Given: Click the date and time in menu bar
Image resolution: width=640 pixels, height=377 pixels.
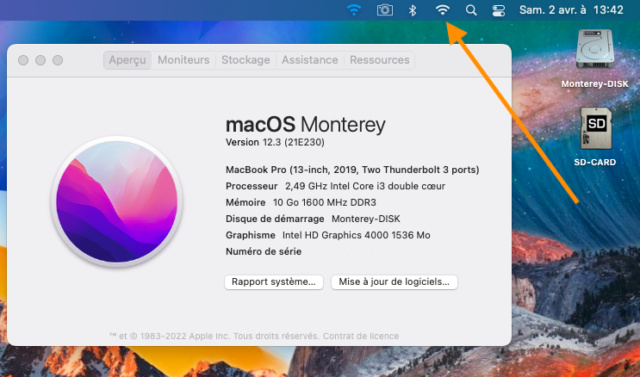Looking at the screenshot, I should 571,10.
